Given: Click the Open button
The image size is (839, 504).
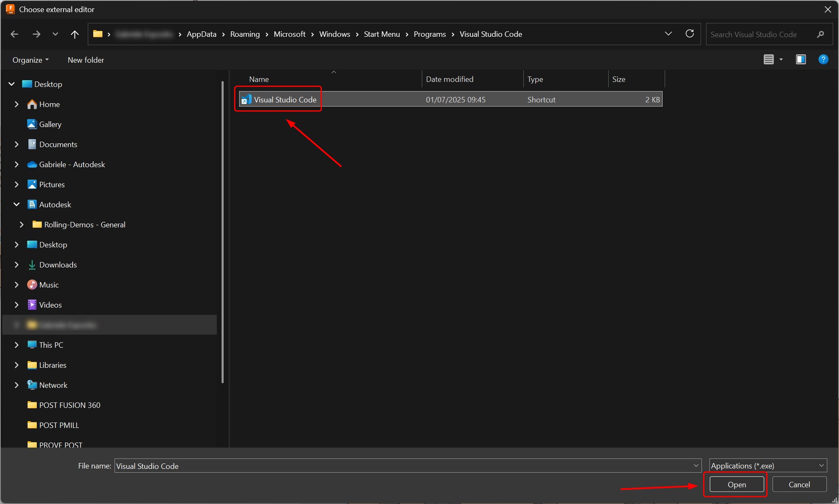Looking at the screenshot, I should pos(736,484).
